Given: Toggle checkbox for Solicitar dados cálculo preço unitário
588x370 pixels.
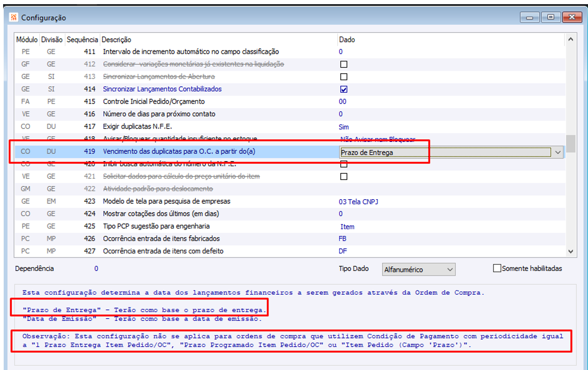Looking at the screenshot, I should coord(343,176).
